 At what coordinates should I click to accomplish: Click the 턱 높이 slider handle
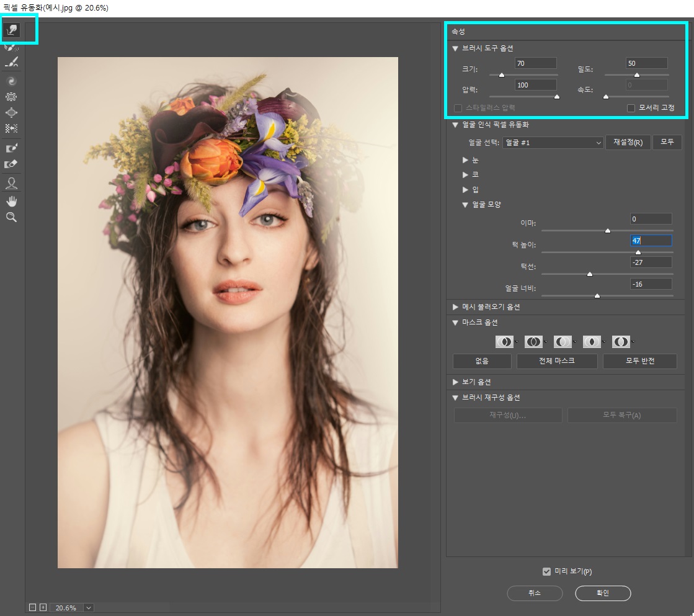[x=638, y=252]
